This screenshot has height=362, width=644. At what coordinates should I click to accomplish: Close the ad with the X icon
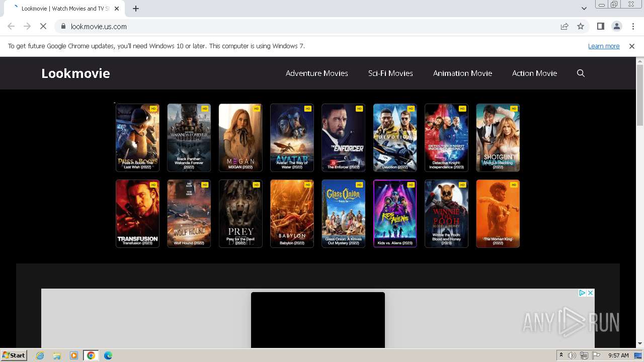click(590, 293)
